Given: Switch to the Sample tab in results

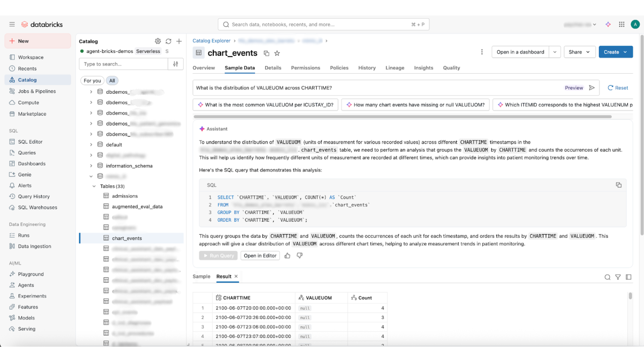Looking at the screenshot, I should (x=201, y=276).
